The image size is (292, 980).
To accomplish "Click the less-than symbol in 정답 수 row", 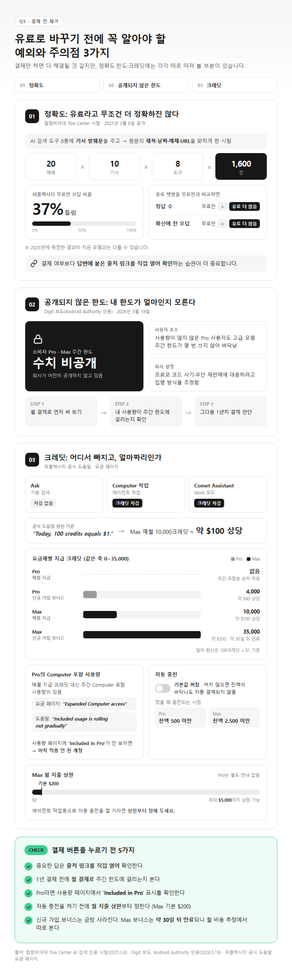I will tap(222, 206).
